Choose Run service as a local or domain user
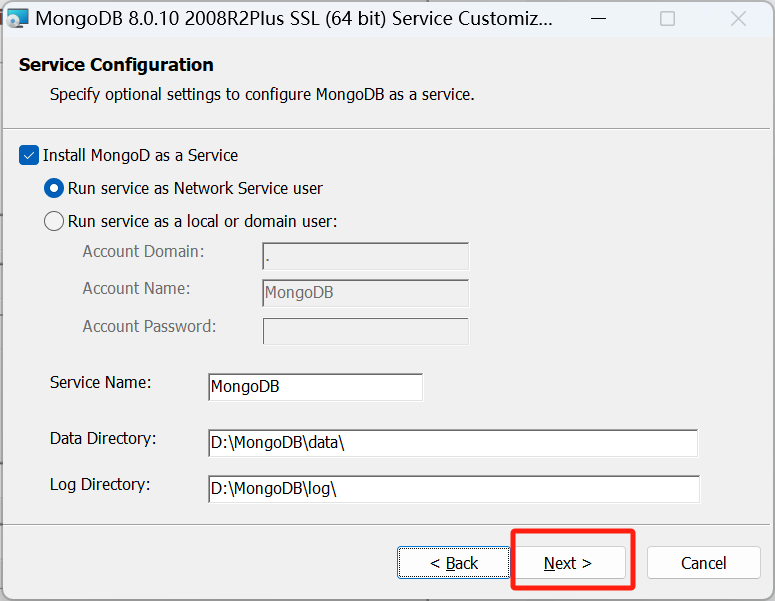The height and width of the screenshot is (601, 775). (54, 221)
